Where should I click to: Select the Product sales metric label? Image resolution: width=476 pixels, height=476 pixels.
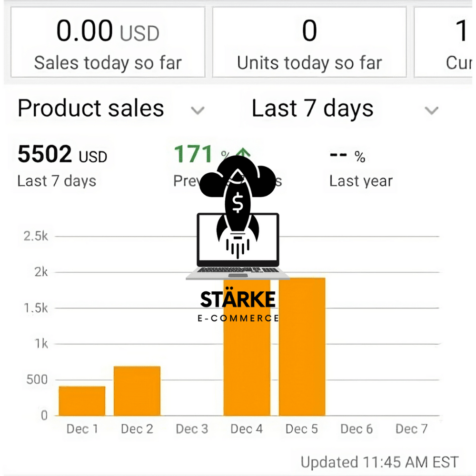91,109
